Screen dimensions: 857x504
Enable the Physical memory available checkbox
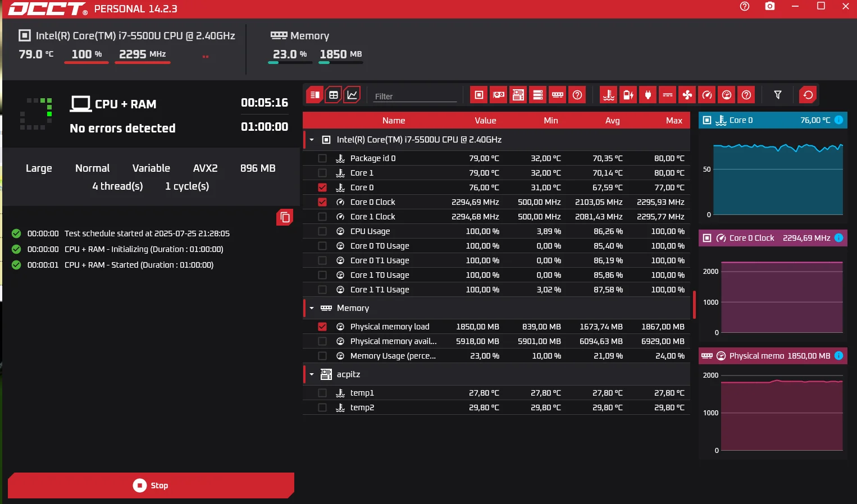(322, 341)
